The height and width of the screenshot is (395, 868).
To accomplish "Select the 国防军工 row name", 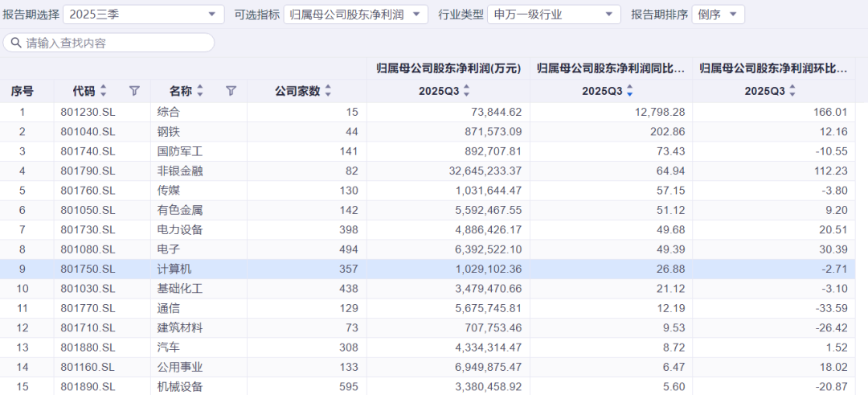I will 180,152.
